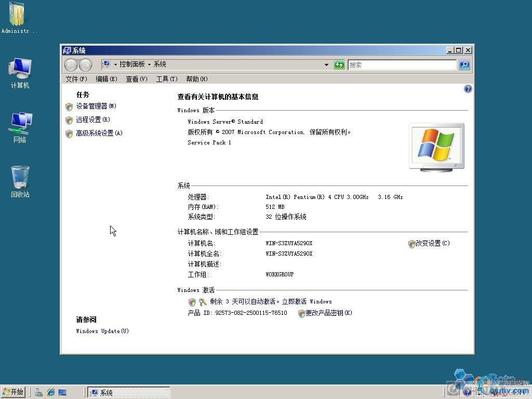Click the computer icon in the address bar

coord(107,64)
